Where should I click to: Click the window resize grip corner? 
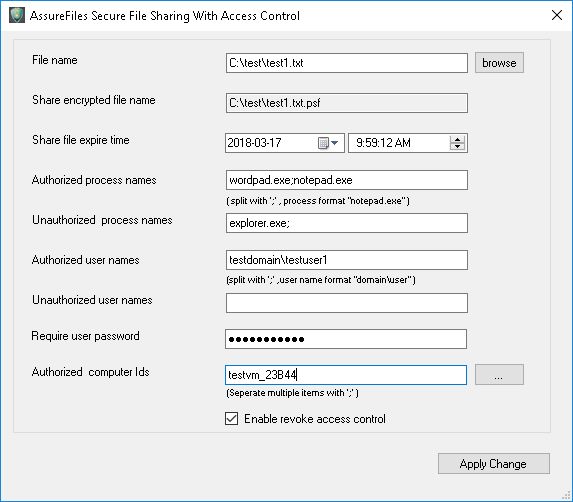566,495
